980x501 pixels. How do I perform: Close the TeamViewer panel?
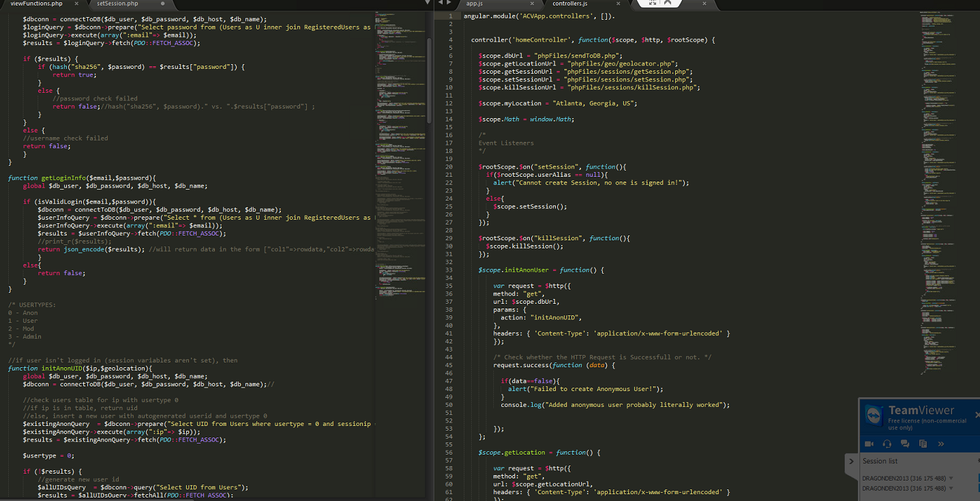(977, 414)
